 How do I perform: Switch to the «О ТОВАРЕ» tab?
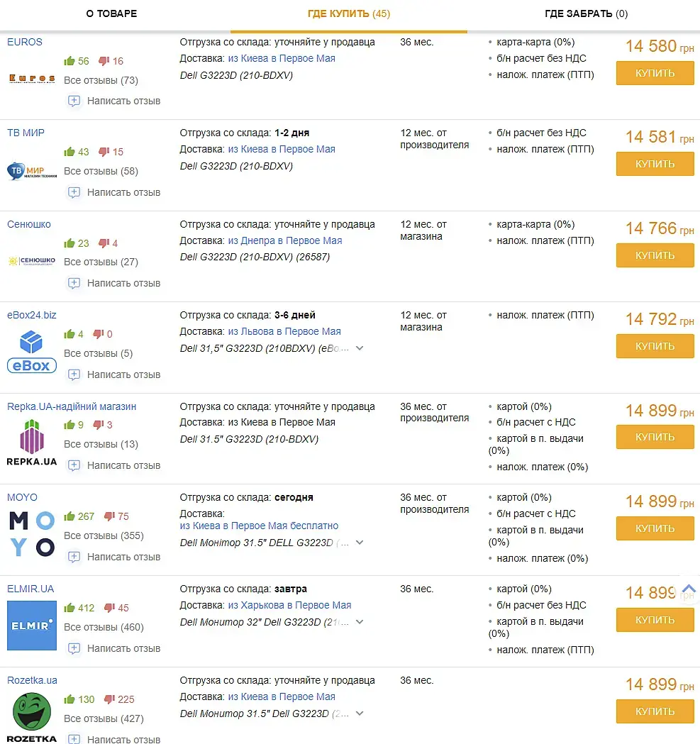(x=111, y=14)
